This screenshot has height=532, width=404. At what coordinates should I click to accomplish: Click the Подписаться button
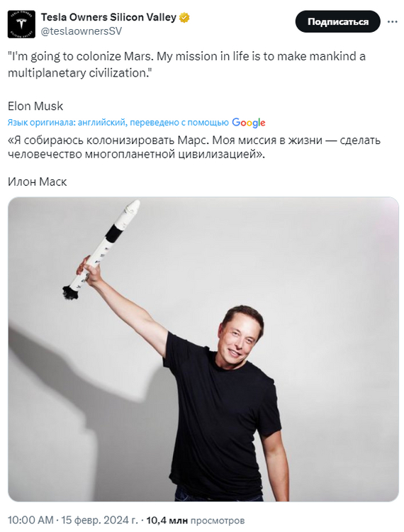tap(338, 22)
